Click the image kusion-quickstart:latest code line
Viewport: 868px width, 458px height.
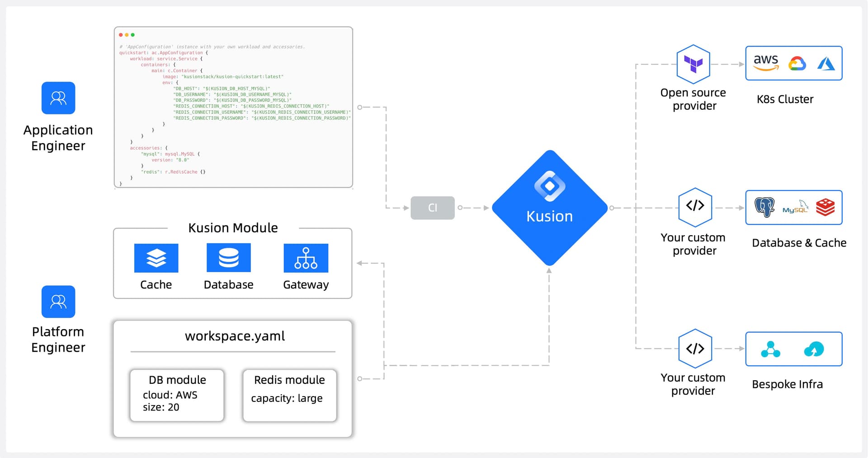223,77
